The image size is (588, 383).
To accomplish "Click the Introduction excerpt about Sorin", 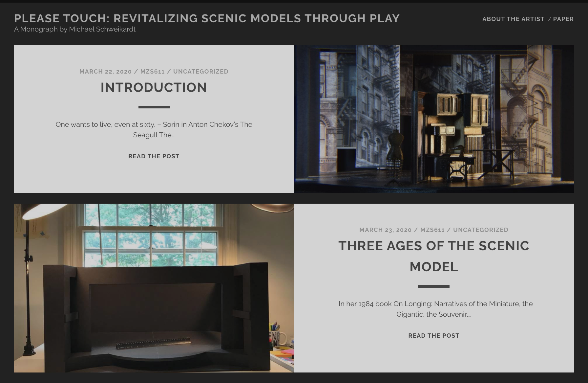I will pyautogui.click(x=154, y=130).
